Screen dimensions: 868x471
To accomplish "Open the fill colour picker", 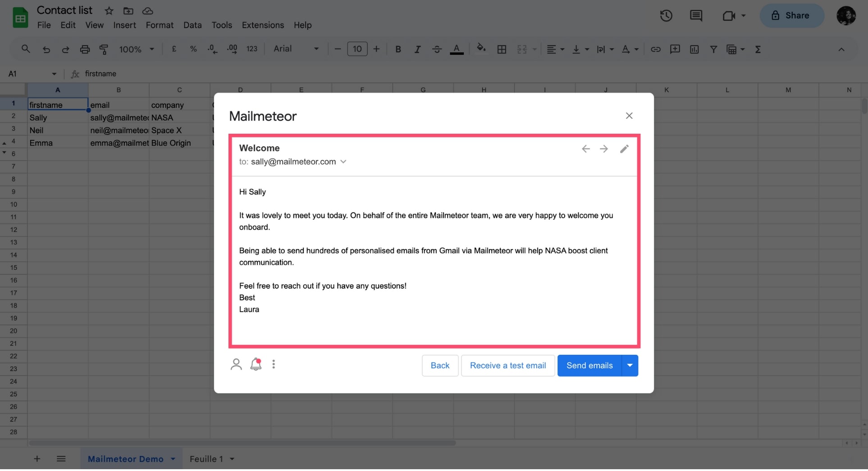I will point(481,49).
